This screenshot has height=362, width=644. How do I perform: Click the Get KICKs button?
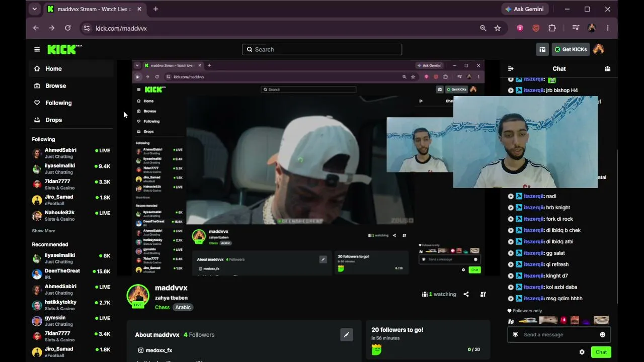[571, 49]
